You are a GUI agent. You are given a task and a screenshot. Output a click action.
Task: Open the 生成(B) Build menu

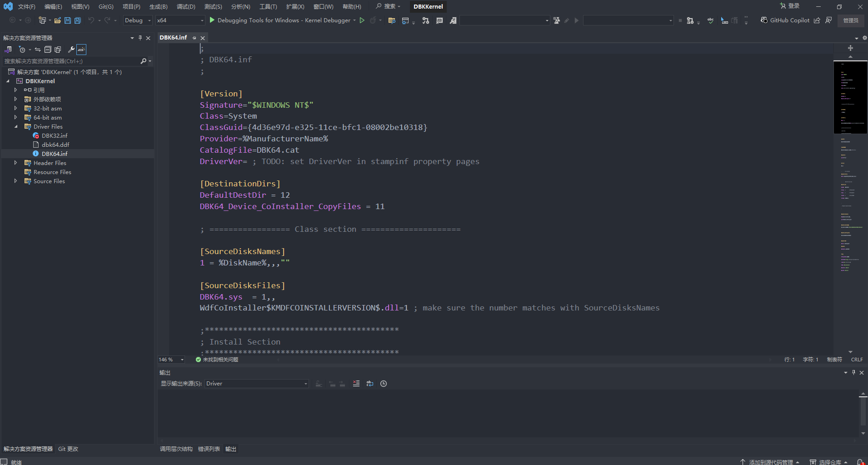pyautogui.click(x=158, y=6)
